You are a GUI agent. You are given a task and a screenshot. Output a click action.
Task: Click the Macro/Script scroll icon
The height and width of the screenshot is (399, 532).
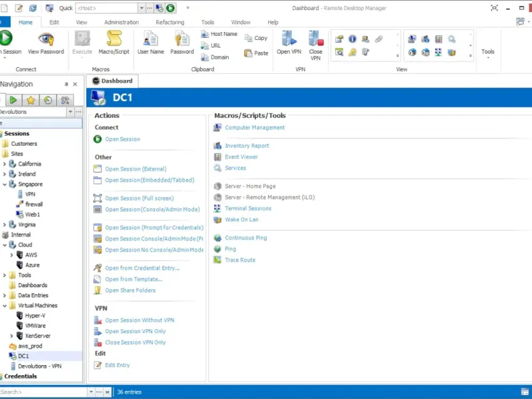114,38
